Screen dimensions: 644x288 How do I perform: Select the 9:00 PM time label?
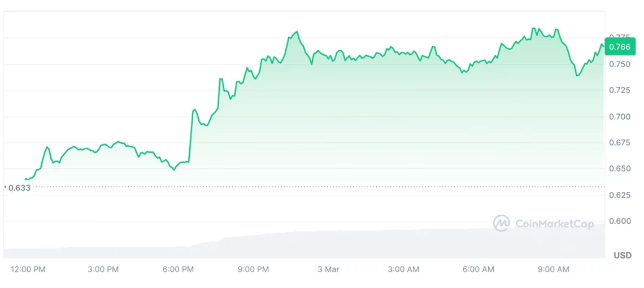coord(254,270)
